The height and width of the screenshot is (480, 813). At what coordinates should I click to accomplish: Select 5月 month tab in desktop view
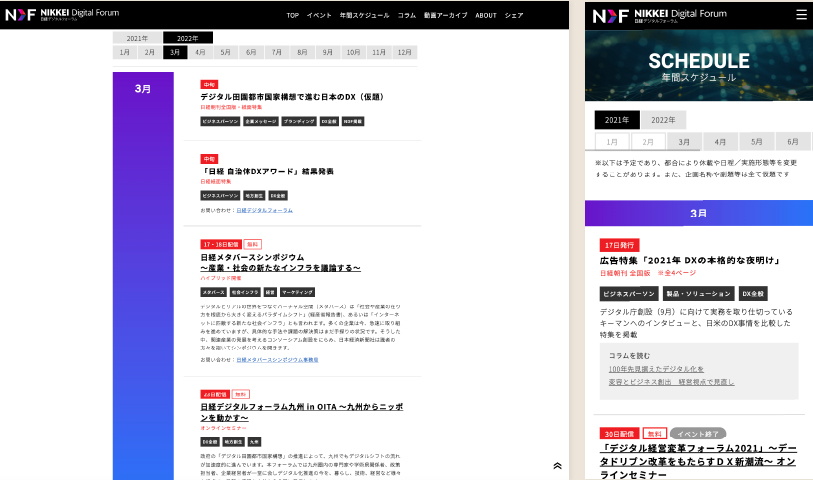226,52
